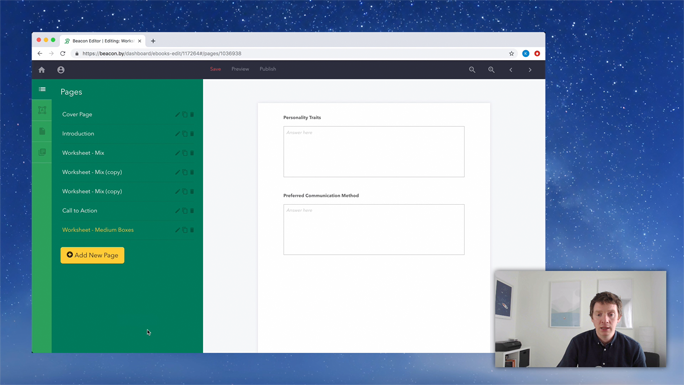
Task: Click the zoom out magnifier icon
Action: pyautogui.click(x=472, y=70)
